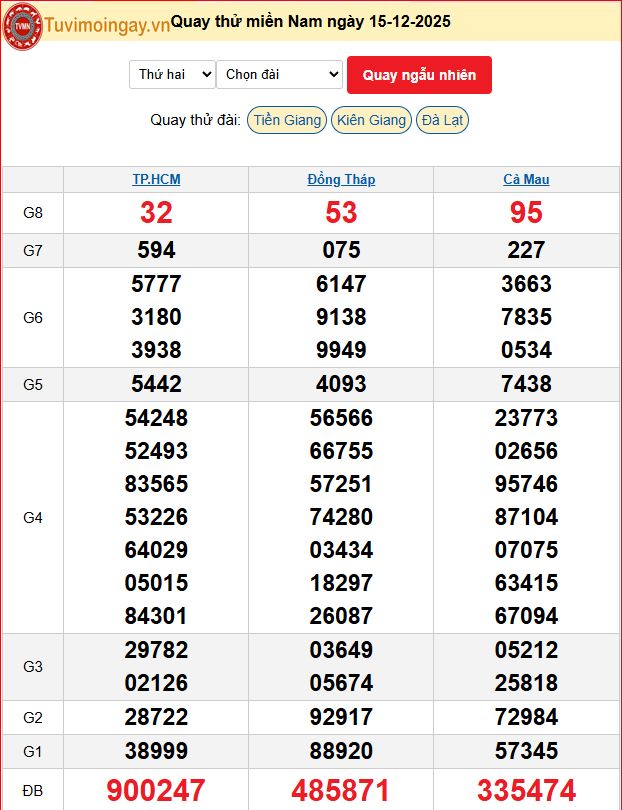This screenshot has width=622, height=810.
Task: Choose the Kiên Giang station pill
Action: (x=371, y=120)
